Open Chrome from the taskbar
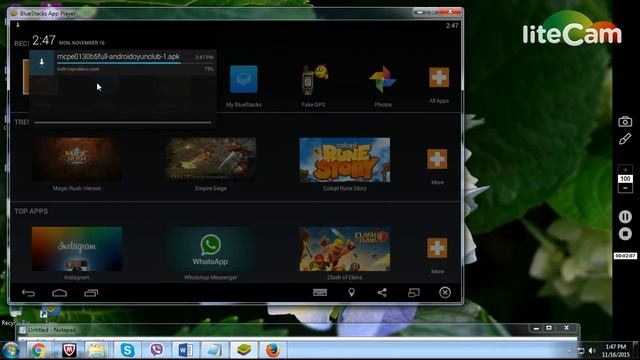 [x=39, y=350]
